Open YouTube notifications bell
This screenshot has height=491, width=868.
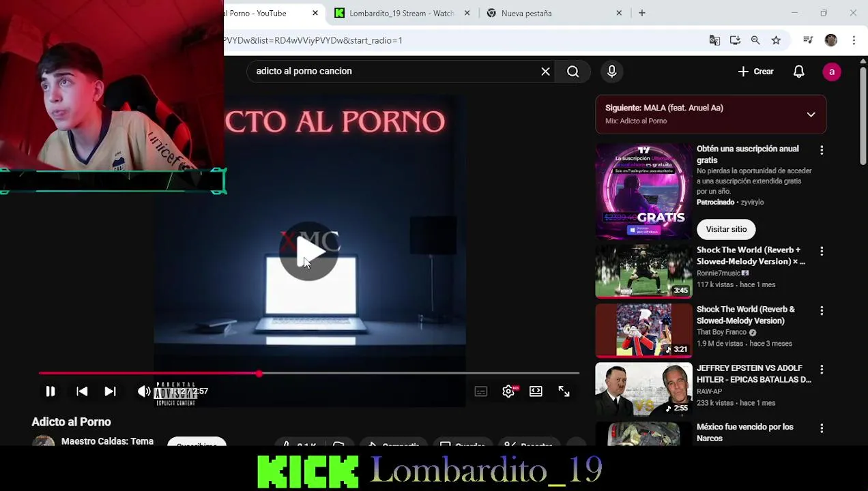point(798,72)
